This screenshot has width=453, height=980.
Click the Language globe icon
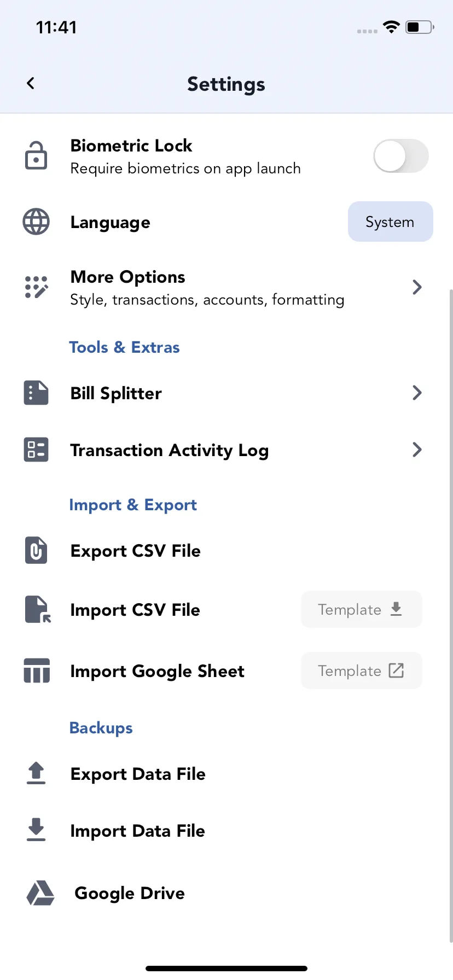(x=36, y=222)
